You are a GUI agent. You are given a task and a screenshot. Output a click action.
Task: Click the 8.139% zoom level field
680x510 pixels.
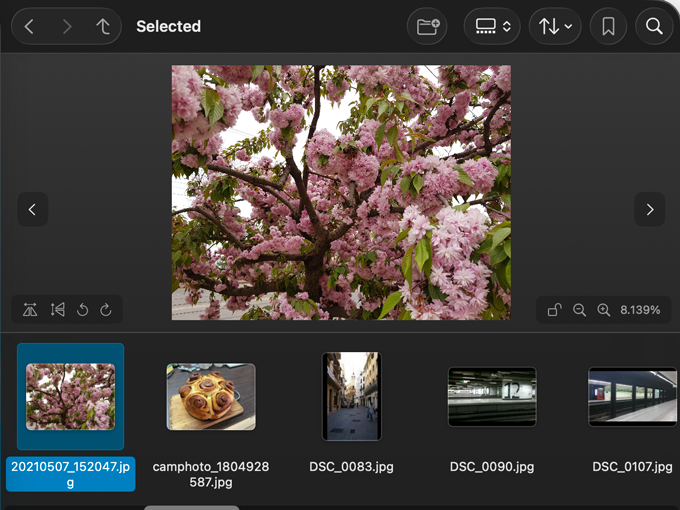640,310
